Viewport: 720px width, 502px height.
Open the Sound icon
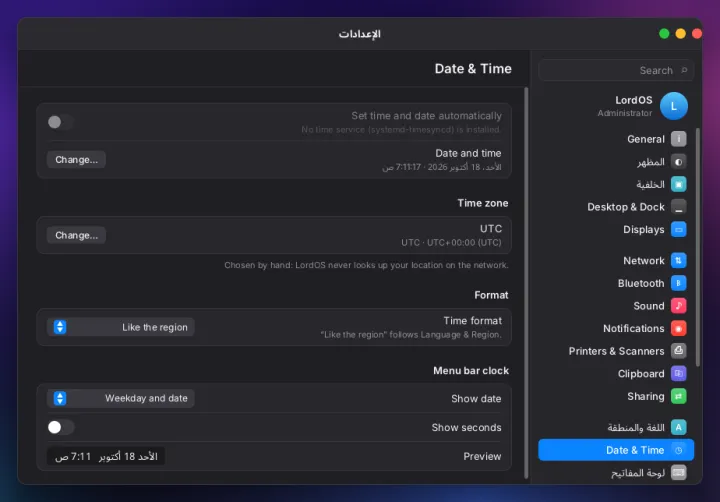678,305
